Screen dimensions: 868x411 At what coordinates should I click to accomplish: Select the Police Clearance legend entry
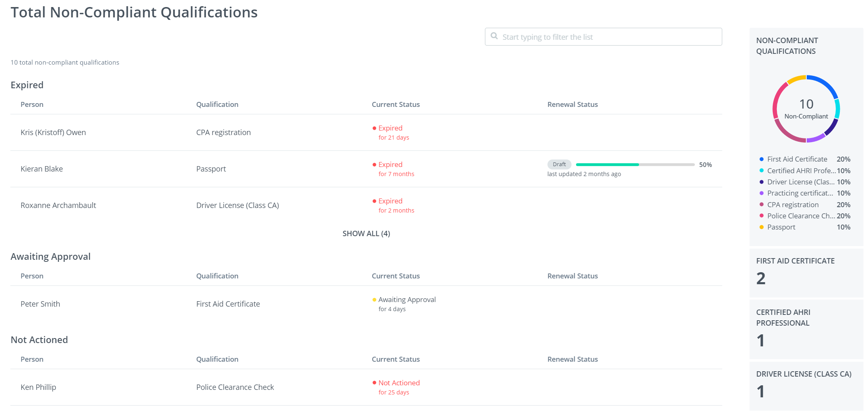click(x=800, y=216)
